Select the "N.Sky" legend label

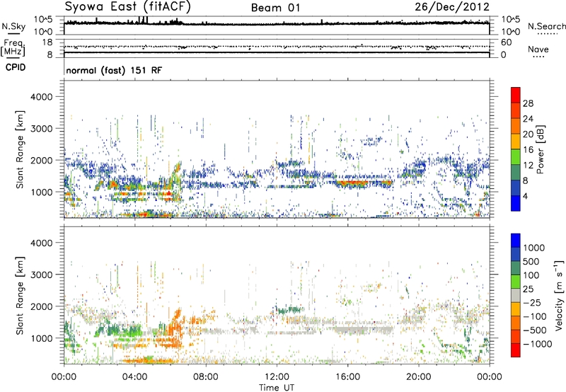pyautogui.click(x=13, y=26)
